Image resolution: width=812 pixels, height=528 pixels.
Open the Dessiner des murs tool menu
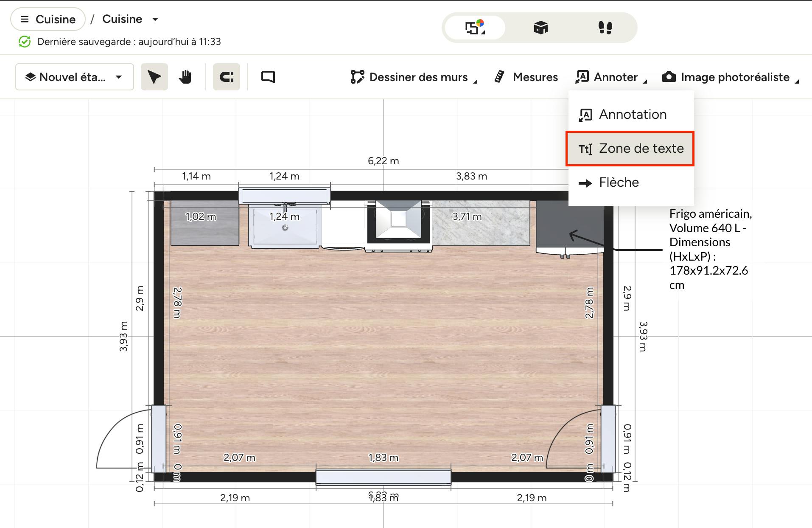pos(414,77)
